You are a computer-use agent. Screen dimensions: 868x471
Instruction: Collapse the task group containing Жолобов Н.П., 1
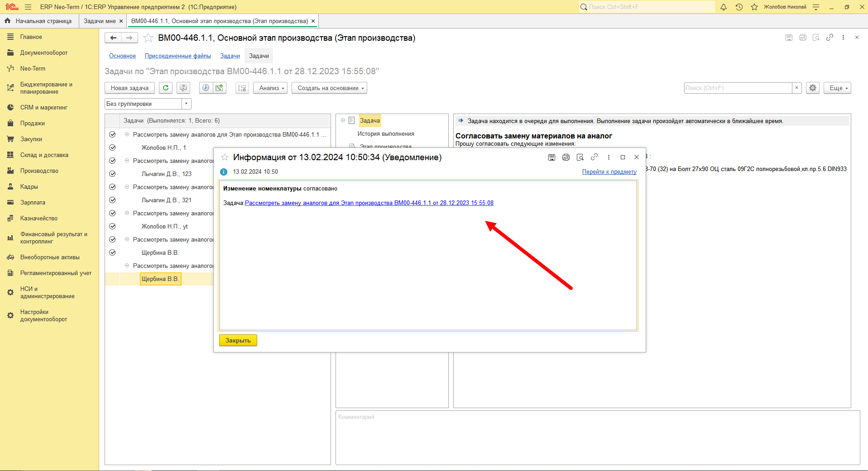pyautogui.click(x=127, y=134)
